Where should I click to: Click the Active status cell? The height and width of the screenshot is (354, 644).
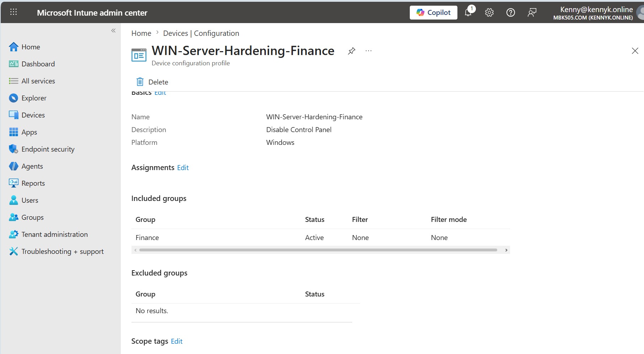(314, 238)
